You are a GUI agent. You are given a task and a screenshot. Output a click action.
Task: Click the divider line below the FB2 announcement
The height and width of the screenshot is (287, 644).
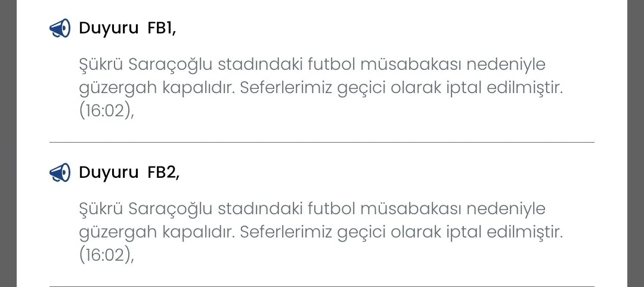pyautogui.click(x=322, y=286)
